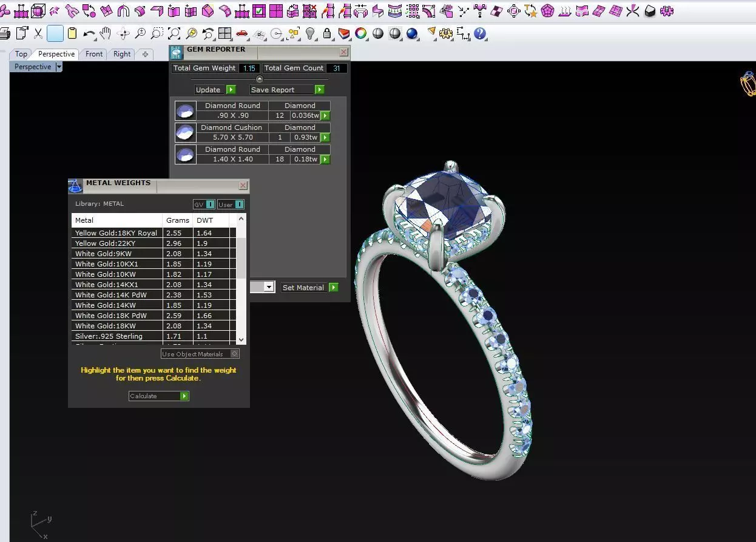Select the Yellow Gold:18KY Royal row

pyautogui.click(x=154, y=233)
